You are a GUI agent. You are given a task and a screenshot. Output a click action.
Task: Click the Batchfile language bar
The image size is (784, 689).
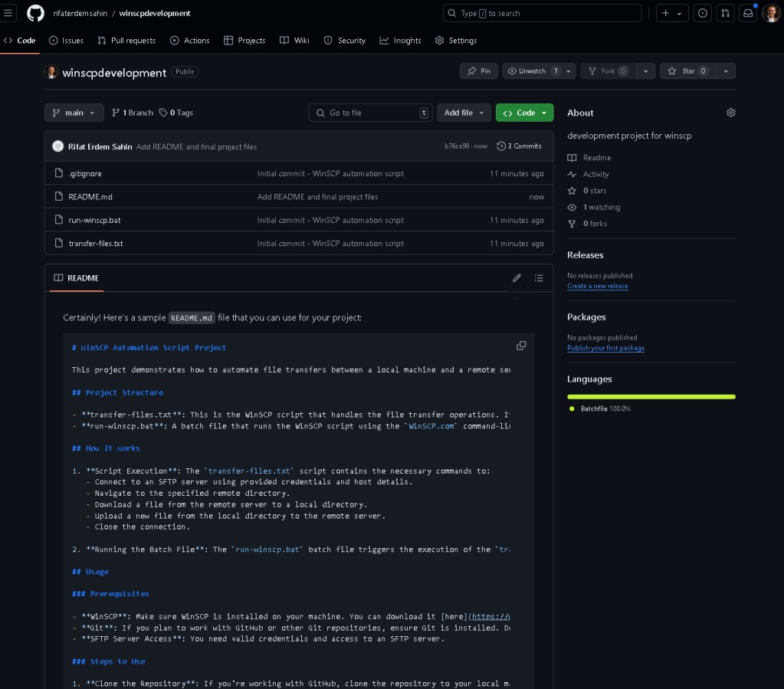(x=651, y=396)
